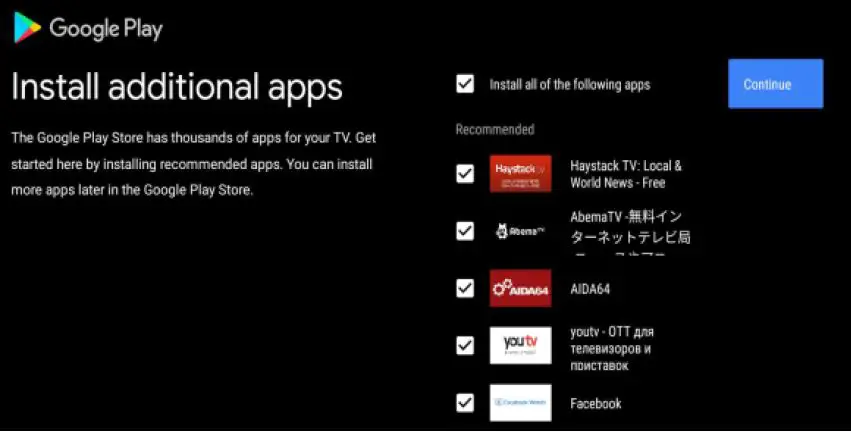This screenshot has width=851, height=435.
Task: Click the 'Install additional apps' heading
Action: 177,87
